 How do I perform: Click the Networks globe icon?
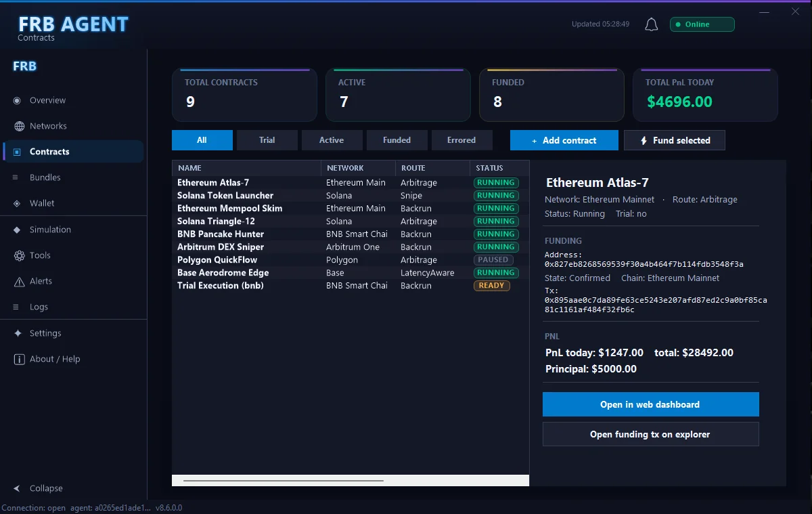(19, 126)
